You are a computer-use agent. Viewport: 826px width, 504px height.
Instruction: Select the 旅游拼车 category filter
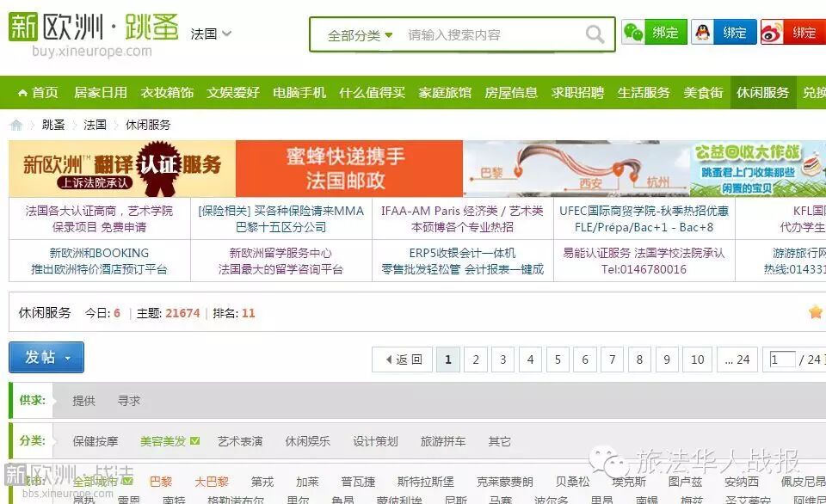tap(443, 441)
